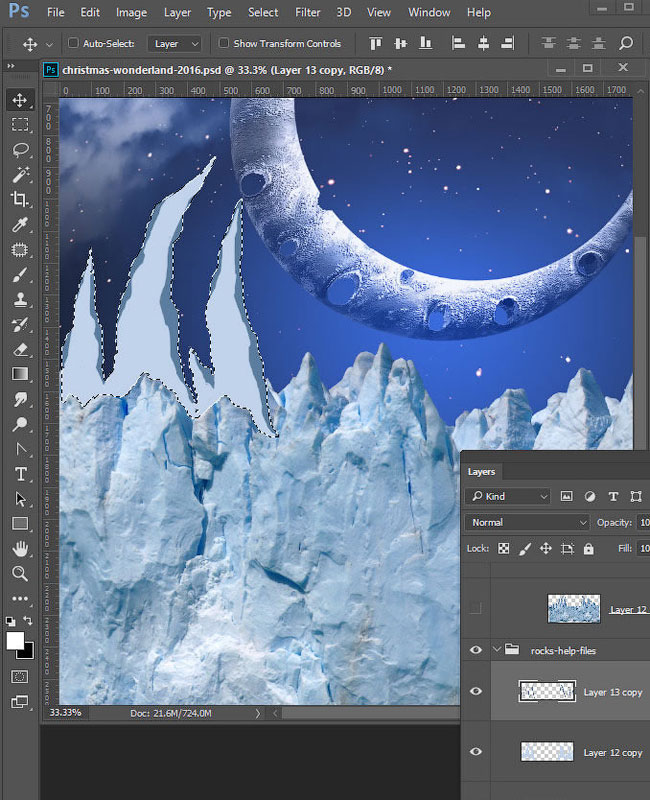
Task: Select the Layer 13 copy thumbnail
Action: point(547,691)
